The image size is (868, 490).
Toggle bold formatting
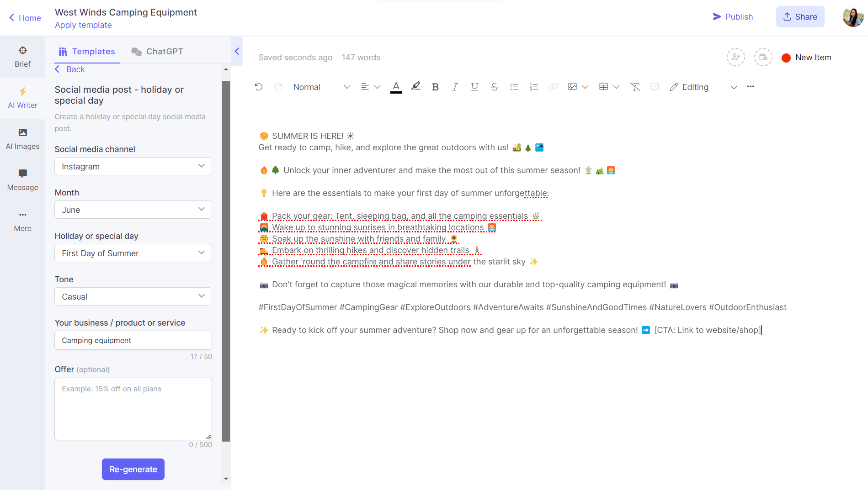(435, 87)
